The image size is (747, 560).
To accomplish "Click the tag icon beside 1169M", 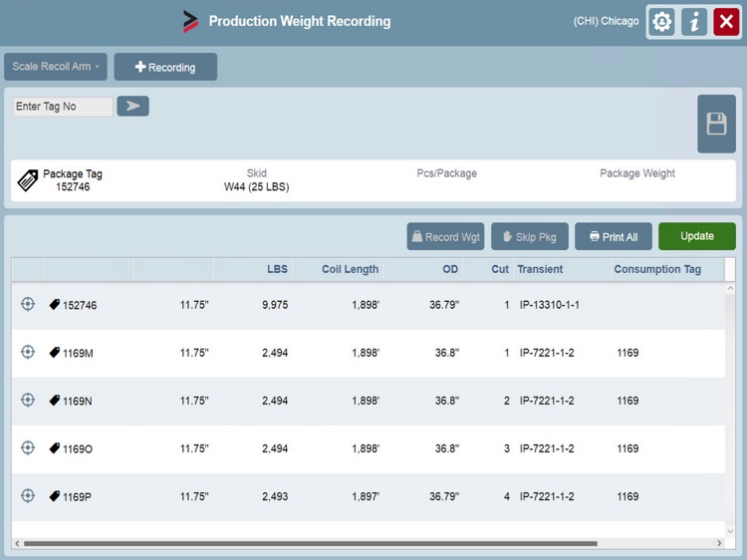I will (x=55, y=352).
